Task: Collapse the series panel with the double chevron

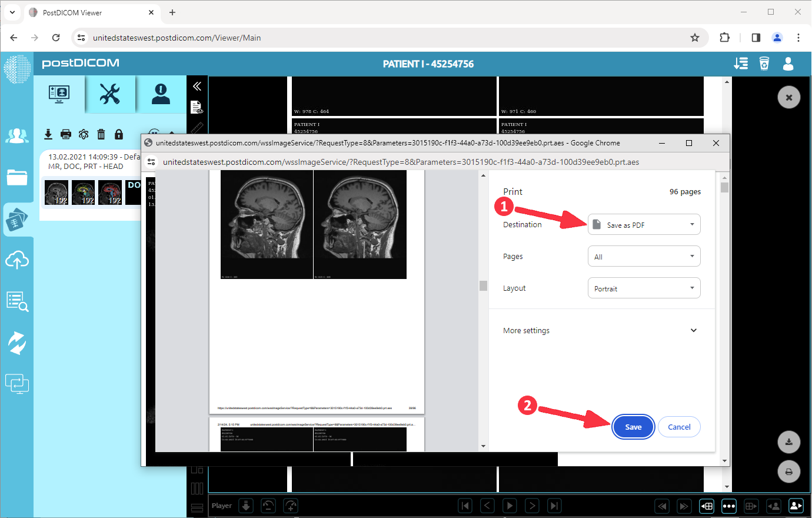Action: point(197,85)
